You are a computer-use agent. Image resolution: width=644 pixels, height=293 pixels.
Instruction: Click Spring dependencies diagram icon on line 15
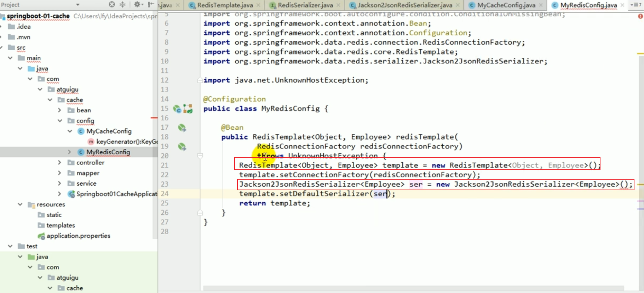188,109
